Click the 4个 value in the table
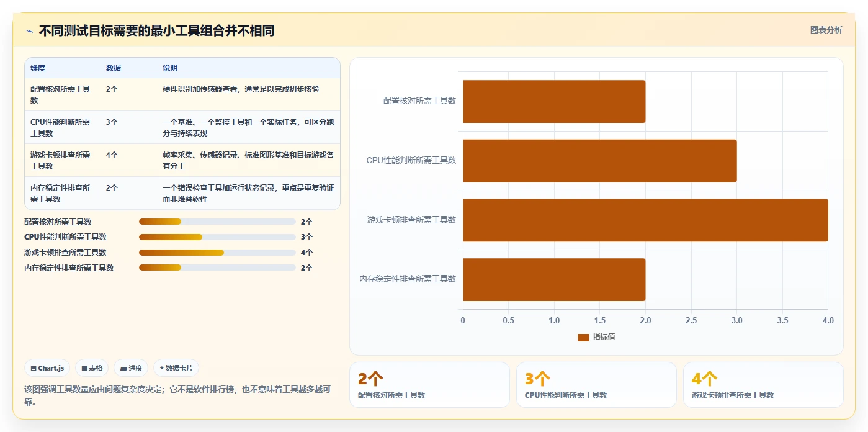 click(112, 155)
